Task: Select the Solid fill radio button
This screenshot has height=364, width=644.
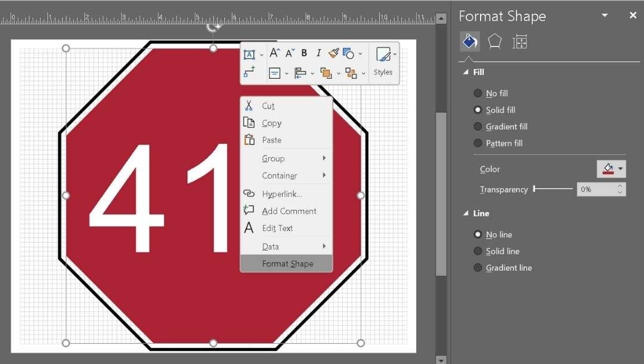Action: click(x=478, y=110)
